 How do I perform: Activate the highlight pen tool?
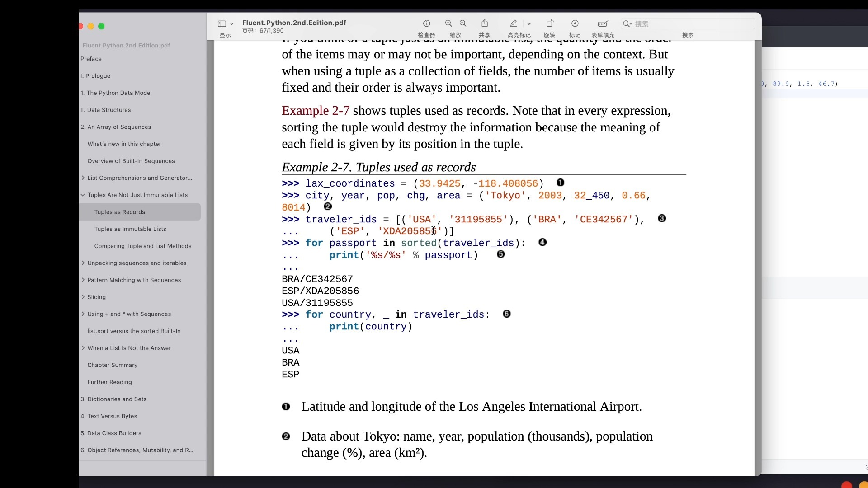pos(514,23)
